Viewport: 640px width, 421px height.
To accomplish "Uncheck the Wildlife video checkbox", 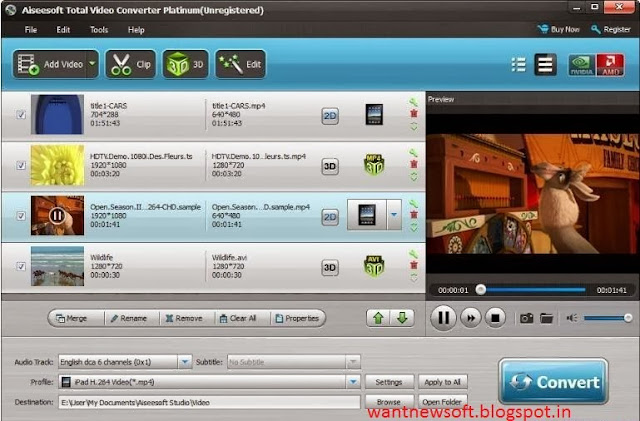I will 21,266.
